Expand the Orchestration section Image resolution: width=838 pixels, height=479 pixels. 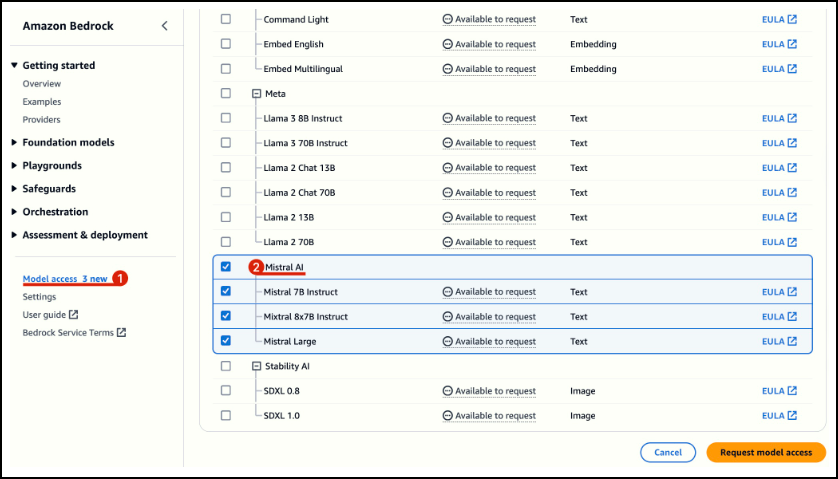14,212
